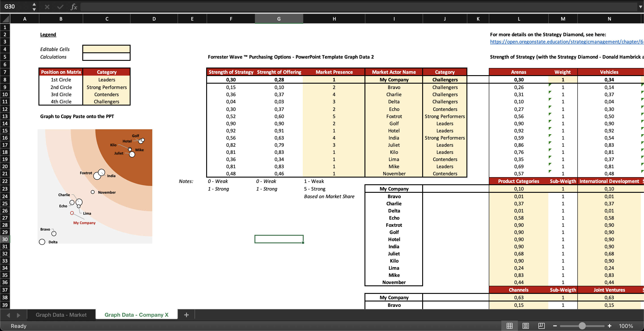Open the oregonstate.education hyperlink
The height and width of the screenshot is (331, 644).
click(566, 42)
